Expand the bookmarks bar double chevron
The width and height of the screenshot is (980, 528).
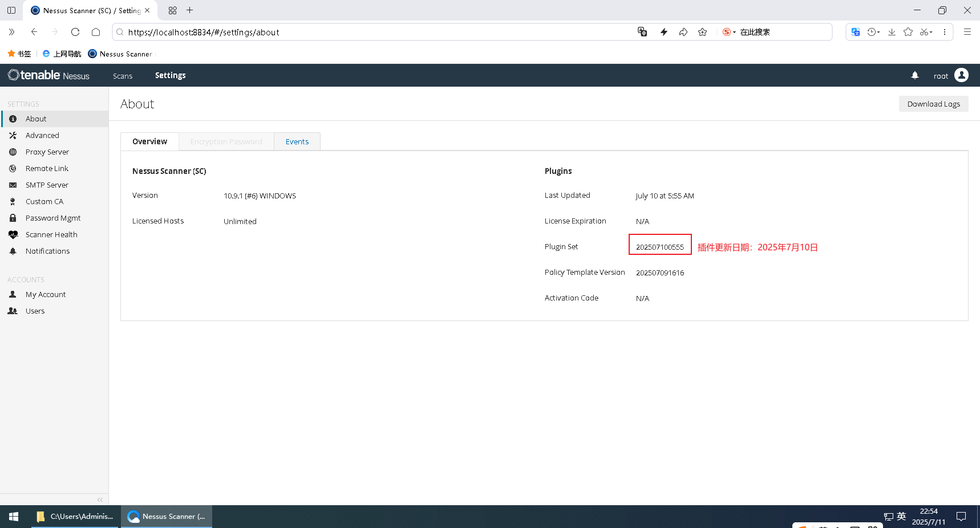point(11,32)
